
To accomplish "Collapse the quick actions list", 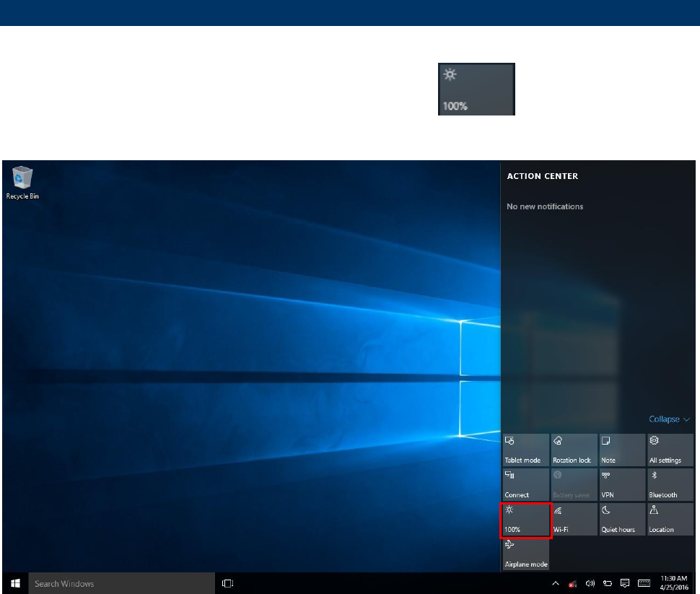I will pos(669,419).
